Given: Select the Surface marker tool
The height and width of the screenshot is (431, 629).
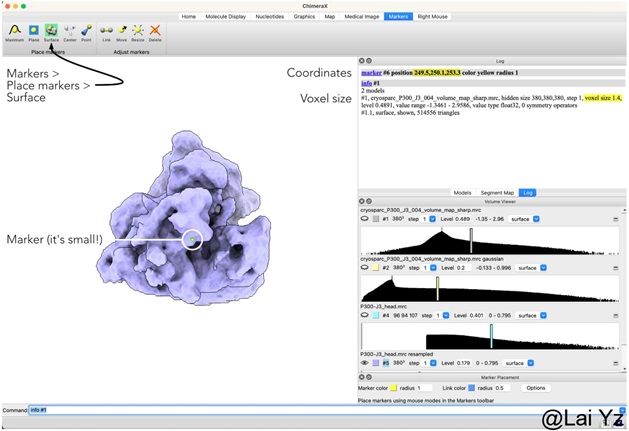Looking at the screenshot, I should point(51,33).
